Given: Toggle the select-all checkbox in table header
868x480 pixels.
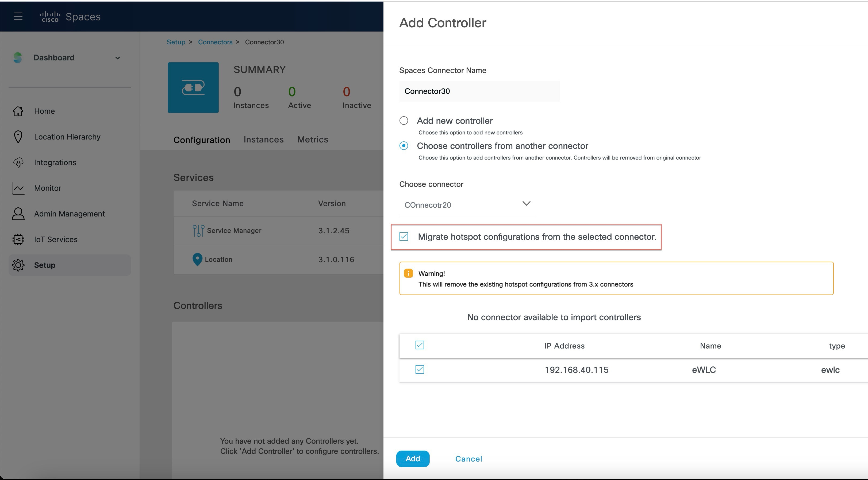Looking at the screenshot, I should (420, 345).
